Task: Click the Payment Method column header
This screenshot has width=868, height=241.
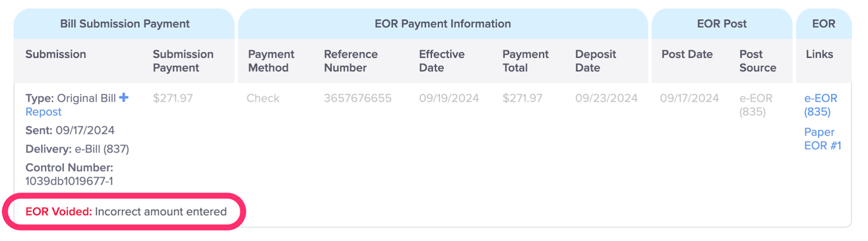Action: coord(271,61)
